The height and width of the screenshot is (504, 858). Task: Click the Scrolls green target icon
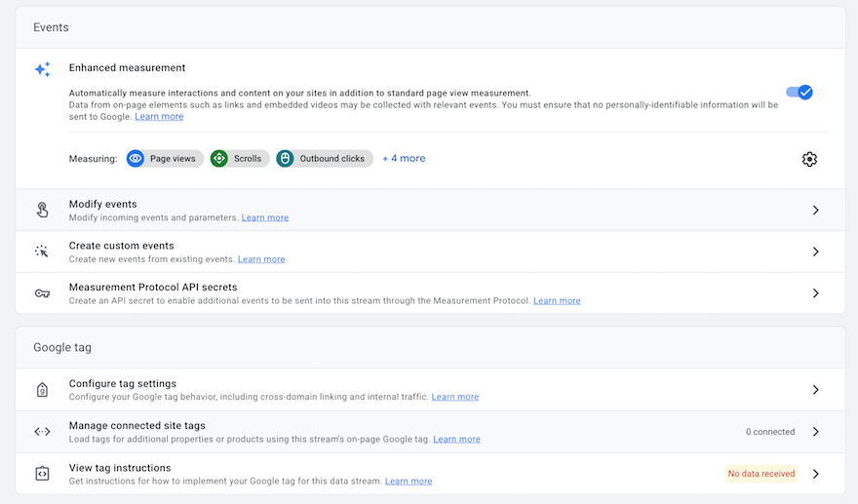[x=218, y=159]
